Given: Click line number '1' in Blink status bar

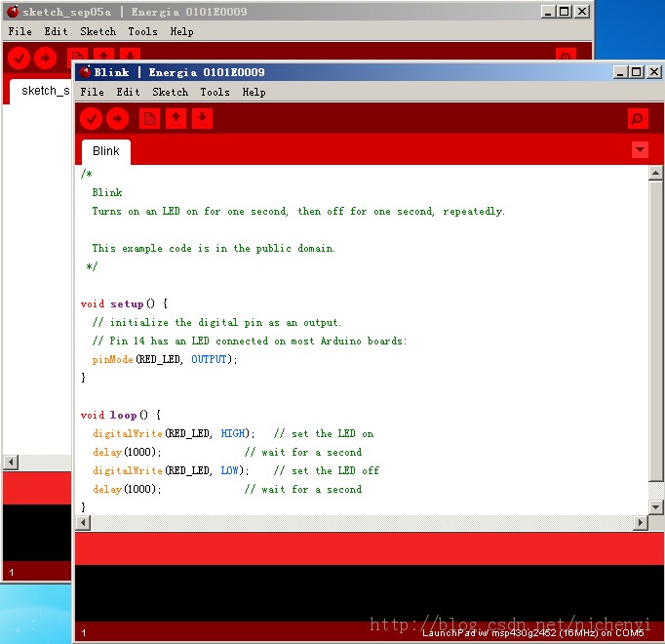Looking at the screenshot, I should coord(84,633).
